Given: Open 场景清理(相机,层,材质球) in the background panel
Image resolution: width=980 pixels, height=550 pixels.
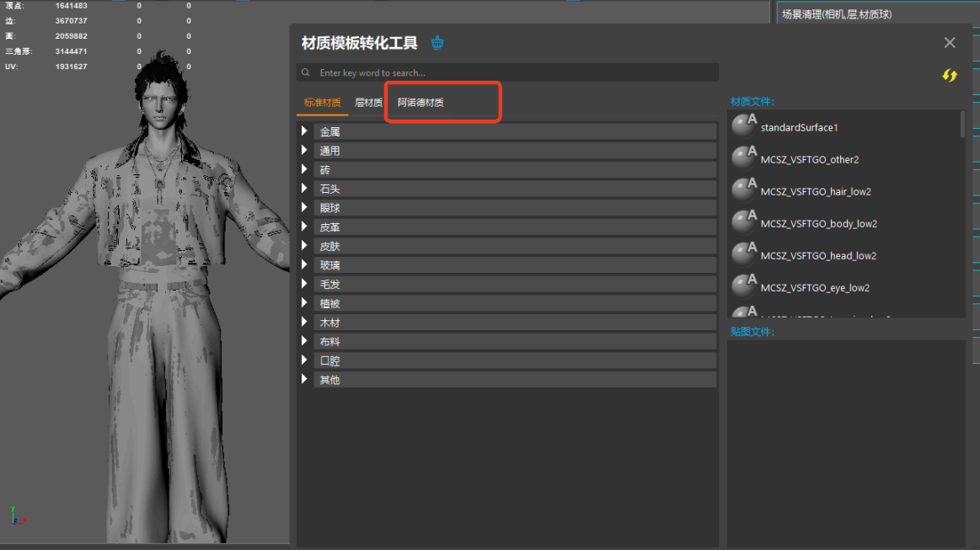Looking at the screenshot, I should 837,13.
